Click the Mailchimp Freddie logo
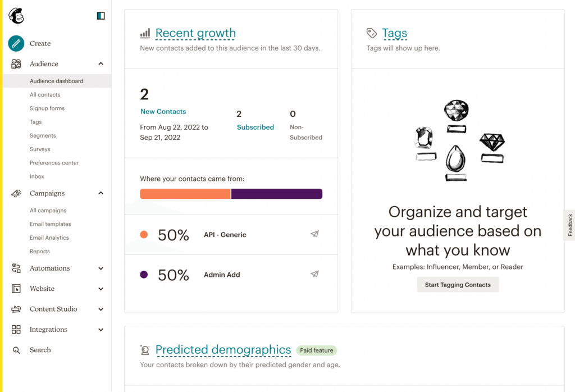575x392 pixels. click(16, 16)
